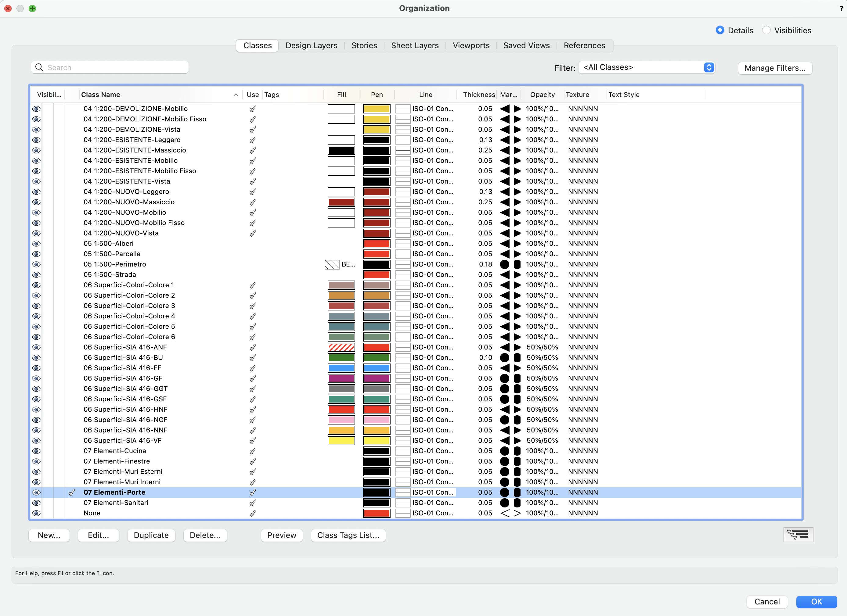Select the Visibilities radio button
This screenshot has width=847, height=616.
coord(766,30)
